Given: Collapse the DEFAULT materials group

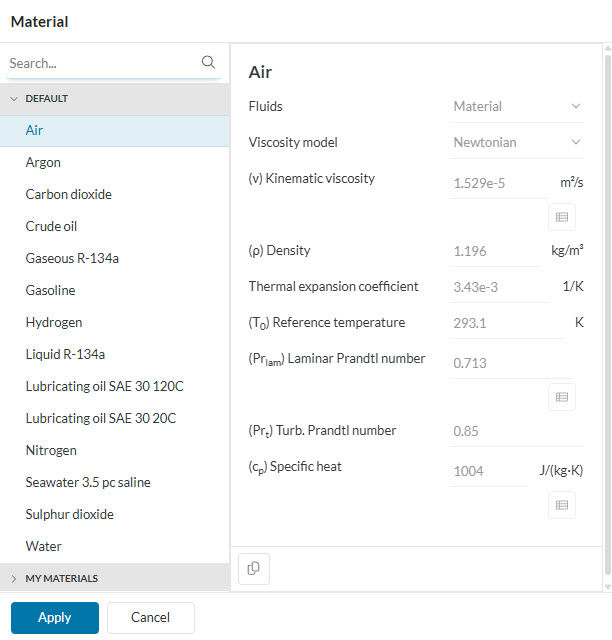Looking at the screenshot, I should point(15,99).
